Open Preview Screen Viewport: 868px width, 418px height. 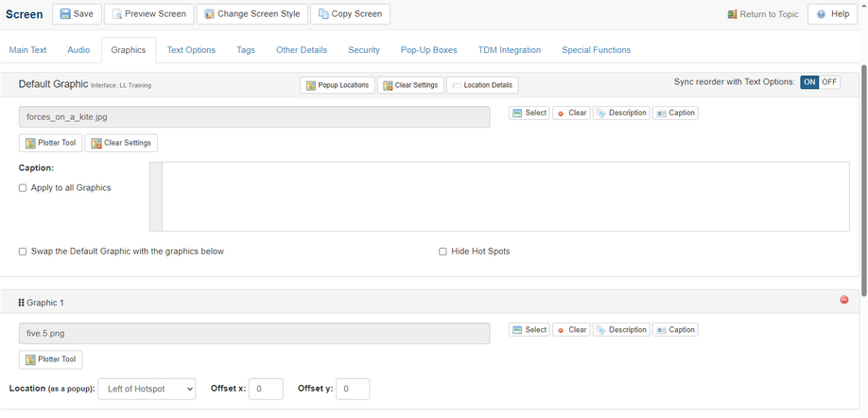[148, 14]
